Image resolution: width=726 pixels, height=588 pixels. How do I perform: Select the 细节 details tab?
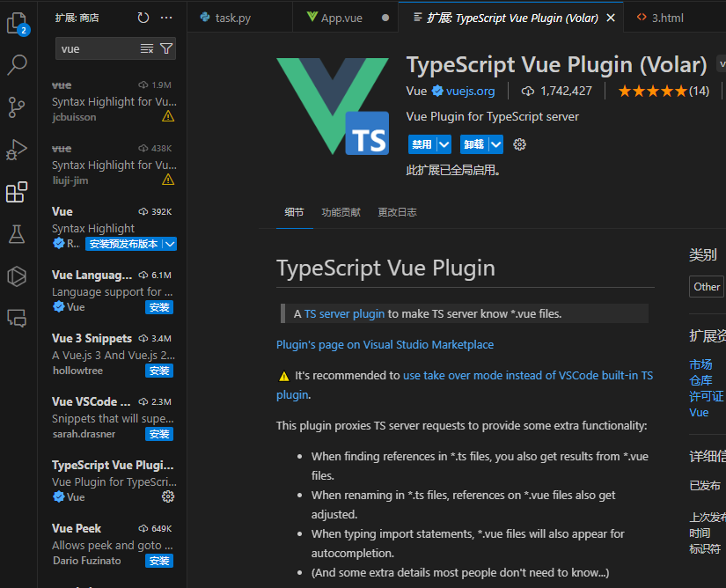click(294, 212)
